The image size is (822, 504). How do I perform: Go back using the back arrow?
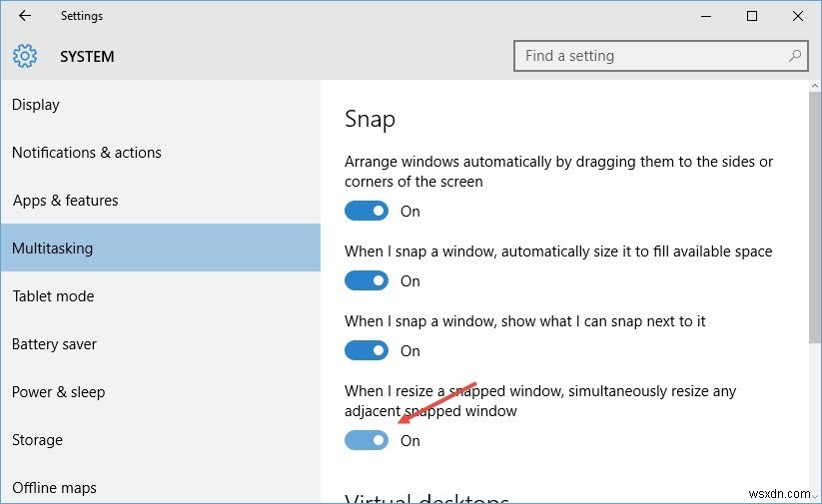[25, 16]
